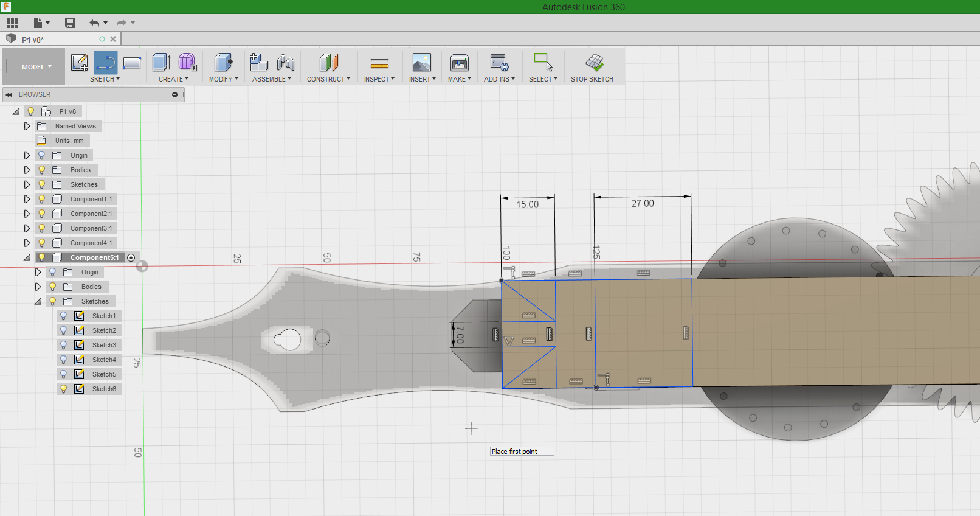Hide Component3:1 using its light bulb
Viewport: 980px width, 516px height.
tap(41, 228)
